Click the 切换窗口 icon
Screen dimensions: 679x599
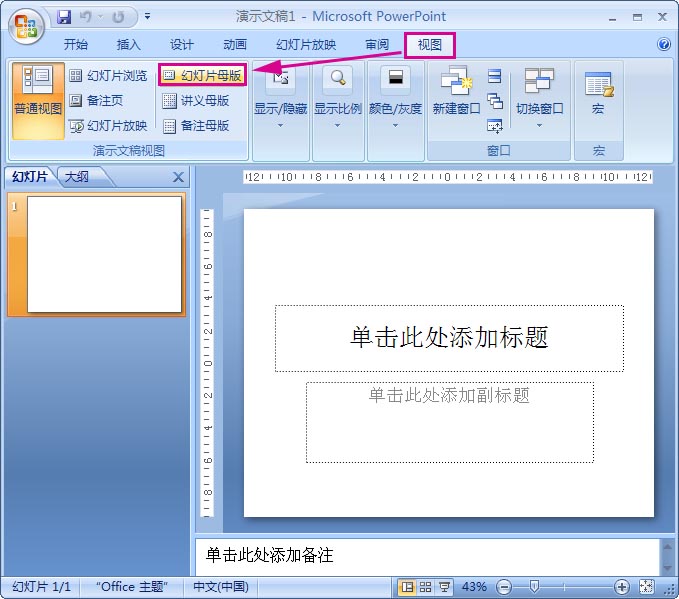[x=539, y=81]
